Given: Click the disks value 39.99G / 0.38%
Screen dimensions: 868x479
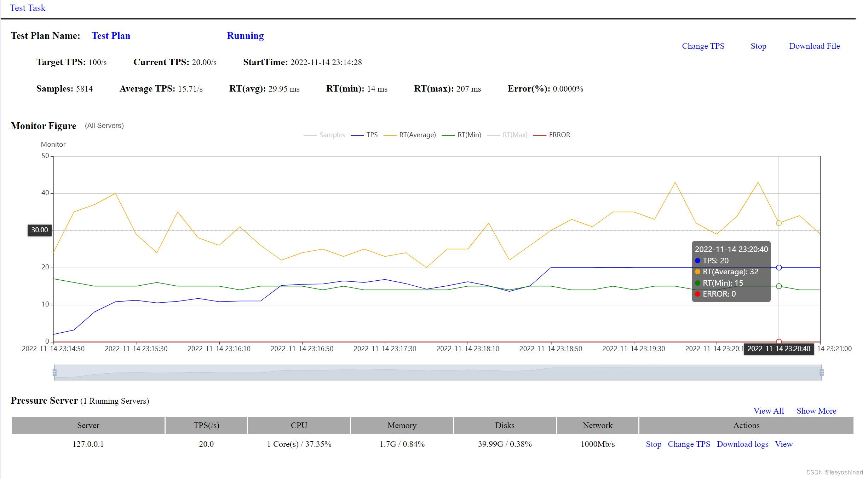Looking at the screenshot, I should tap(505, 444).
